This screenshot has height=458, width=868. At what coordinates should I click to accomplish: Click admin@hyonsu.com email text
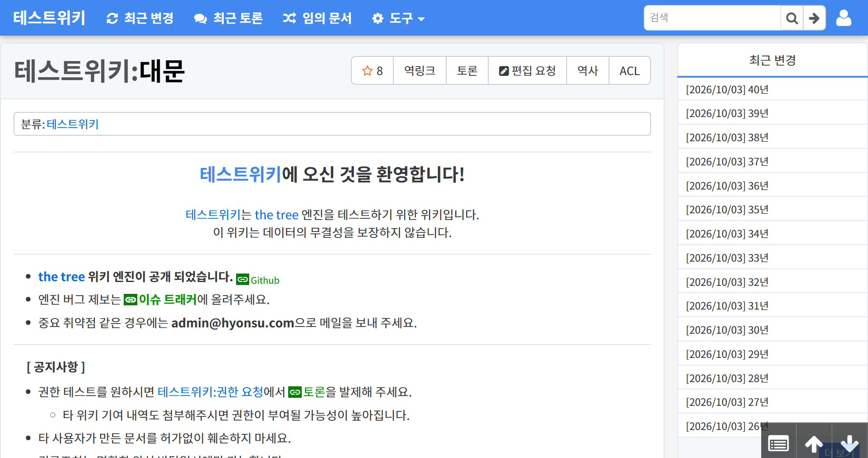click(233, 323)
